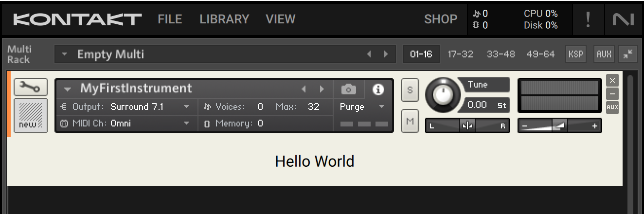Toggle the AUX sends panel in rack header
Image resolution: width=644 pixels, height=214 pixels.
604,54
